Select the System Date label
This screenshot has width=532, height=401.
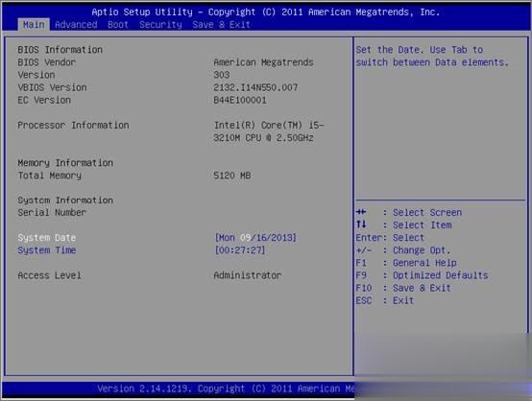click(47, 238)
